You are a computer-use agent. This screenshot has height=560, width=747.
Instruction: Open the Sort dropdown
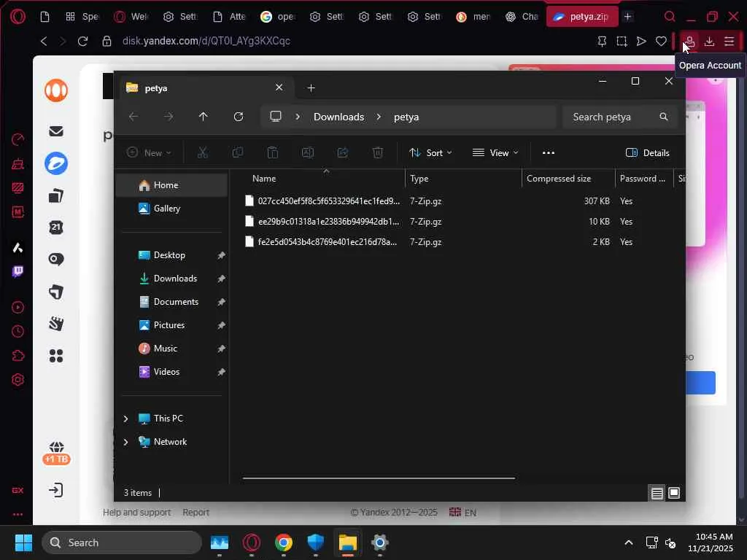click(430, 153)
